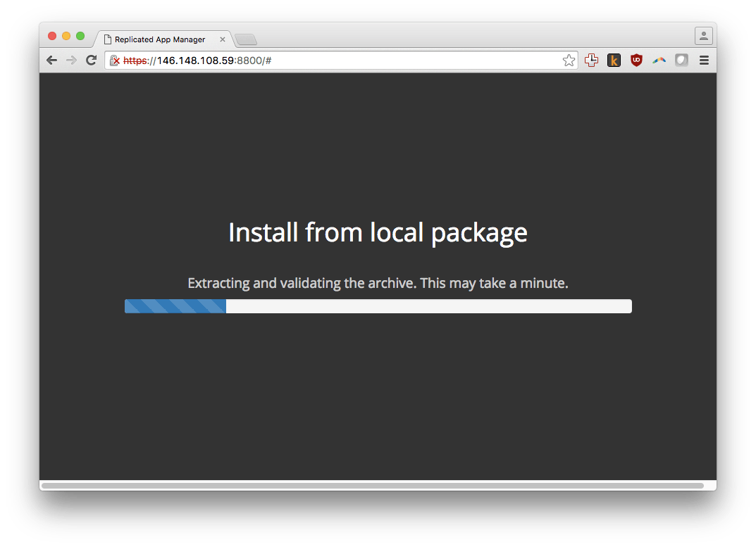Click the horizontal scrollbar at the bottom
The height and width of the screenshot is (547, 756).
pyautogui.click(x=372, y=485)
